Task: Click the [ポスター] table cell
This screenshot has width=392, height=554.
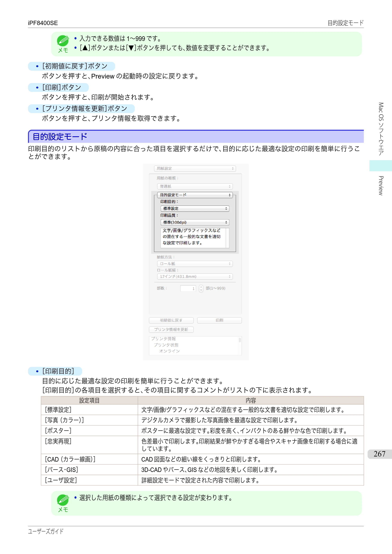Action: (x=89, y=430)
